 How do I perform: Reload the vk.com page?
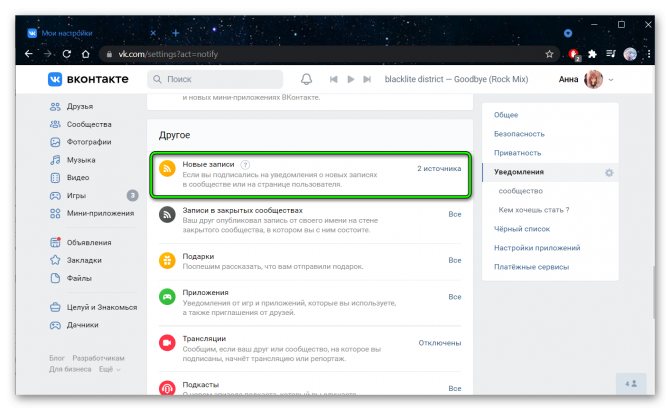[67, 54]
